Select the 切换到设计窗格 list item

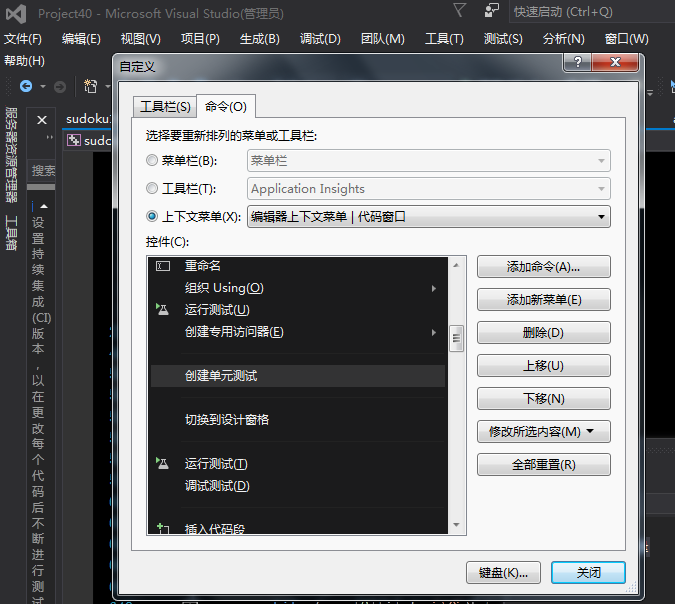(x=298, y=420)
